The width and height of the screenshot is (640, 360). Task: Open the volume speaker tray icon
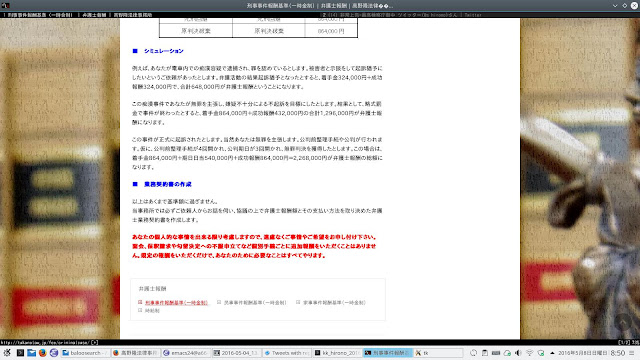(x=518, y=353)
